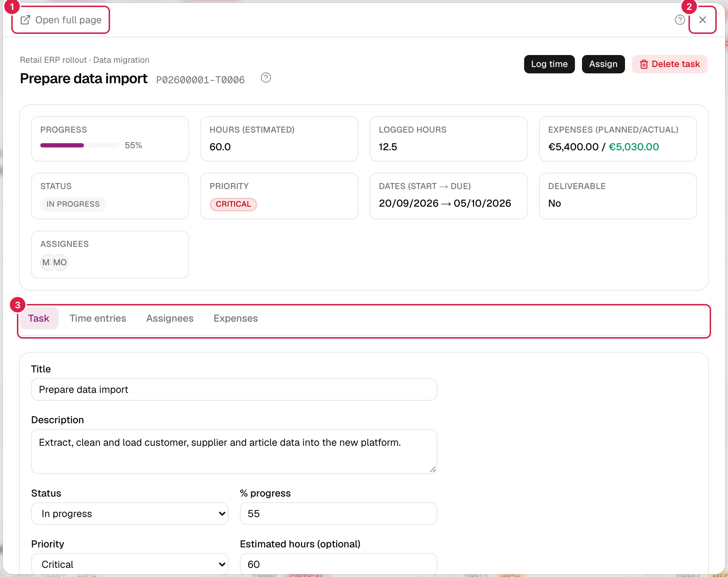Switch to the Time entries tab
The width and height of the screenshot is (728, 577).
click(98, 318)
